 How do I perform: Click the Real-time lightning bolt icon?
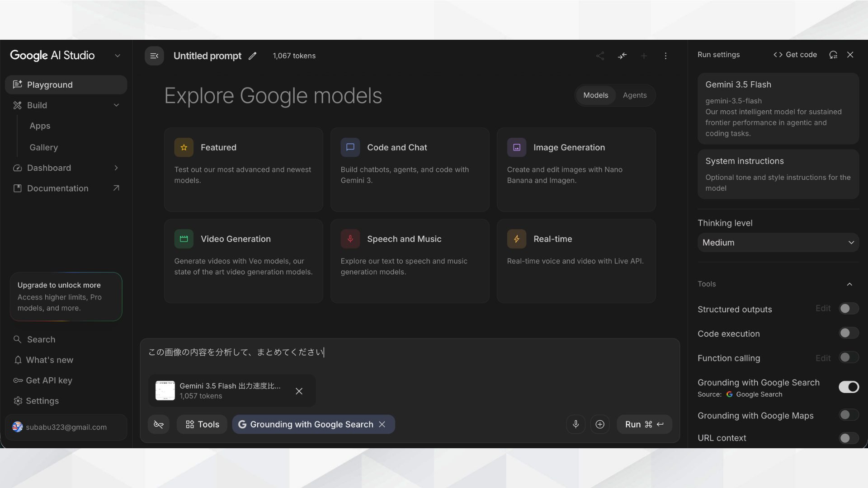pos(516,239)
